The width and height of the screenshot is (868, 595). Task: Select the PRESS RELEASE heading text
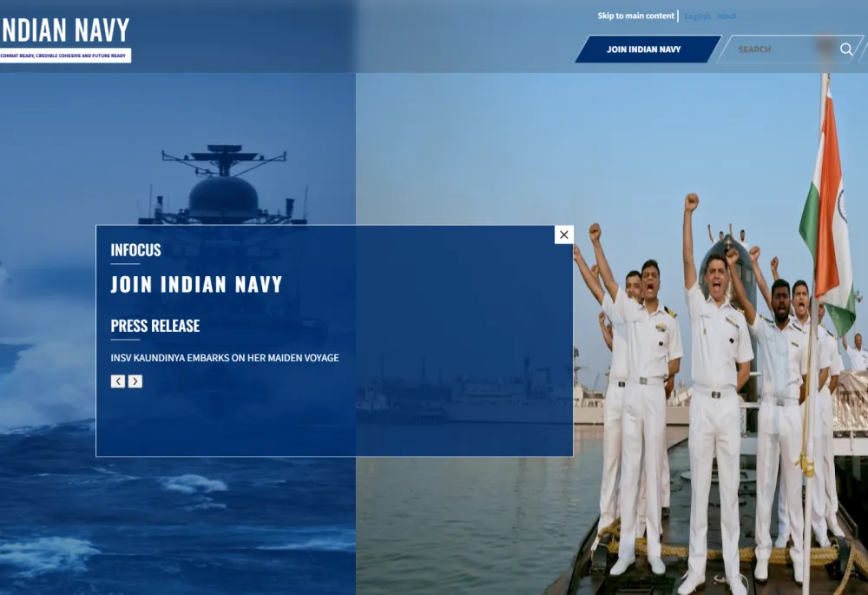[x=155, y=326]
